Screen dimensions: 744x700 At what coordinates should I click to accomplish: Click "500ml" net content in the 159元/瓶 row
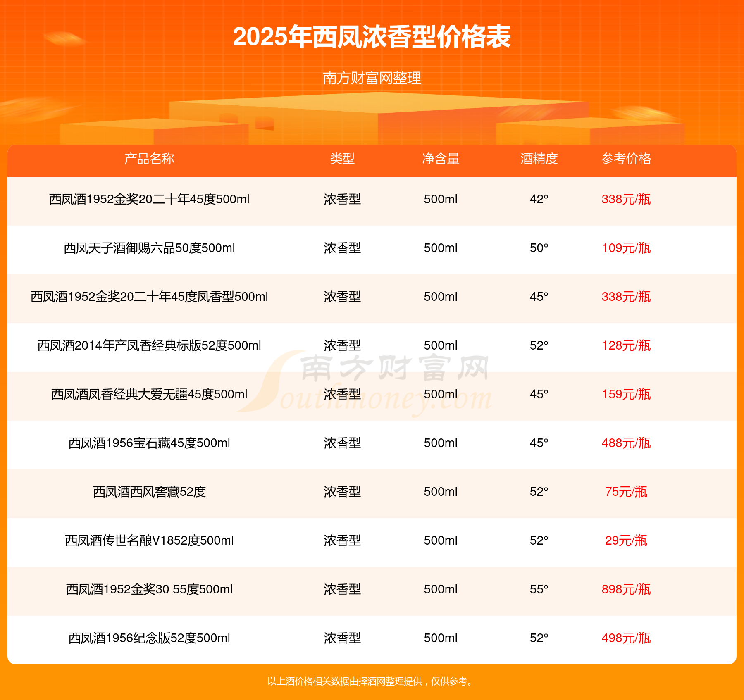point(441,394)
